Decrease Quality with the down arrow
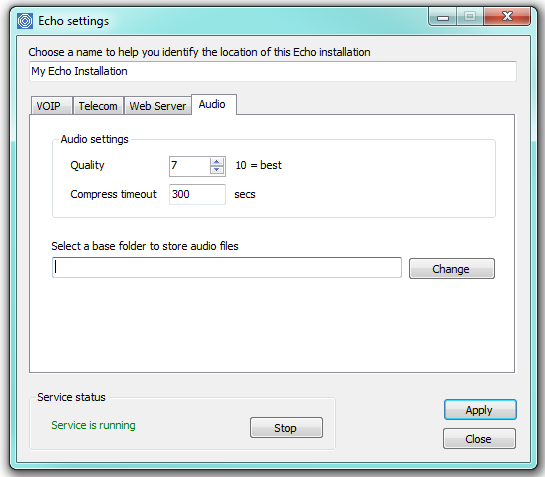The width and height of the screenshot is (545, 477). point(217,170)
